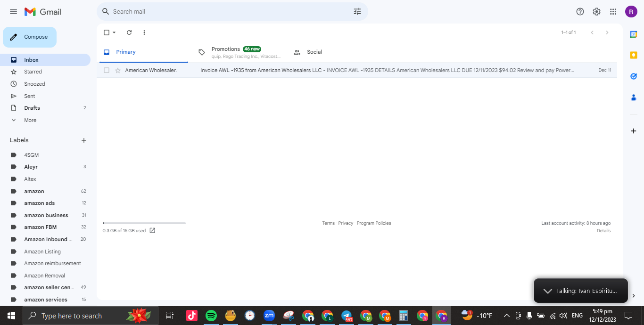
Task: Open the Amazon reimbursement label
Action: pyautogui.click(x=45, y=263)
